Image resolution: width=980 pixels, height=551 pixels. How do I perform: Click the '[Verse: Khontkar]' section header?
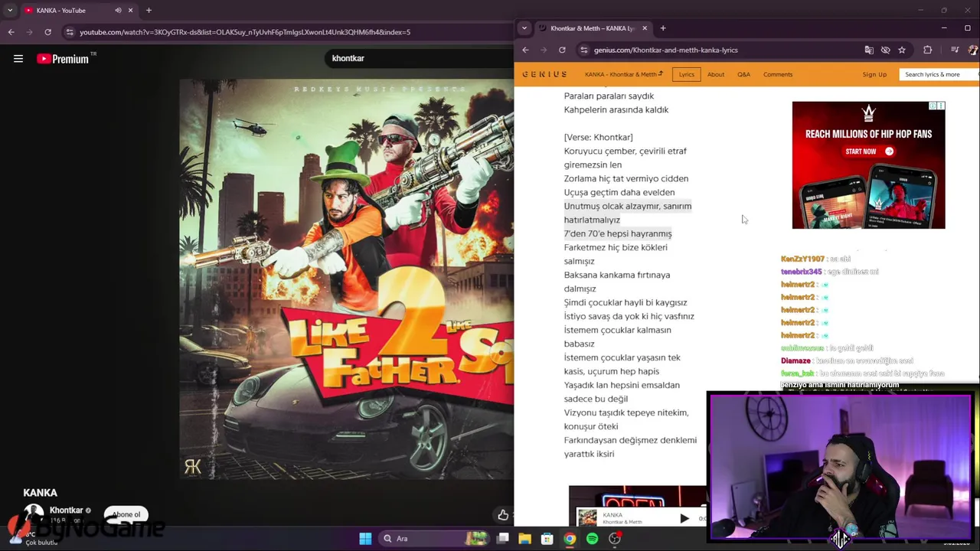click(599, 137)
